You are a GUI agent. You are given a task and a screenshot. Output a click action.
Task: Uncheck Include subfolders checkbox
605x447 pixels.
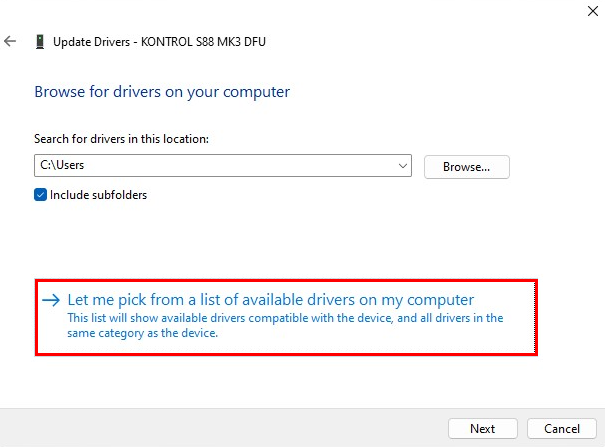(x=41, y=195)
